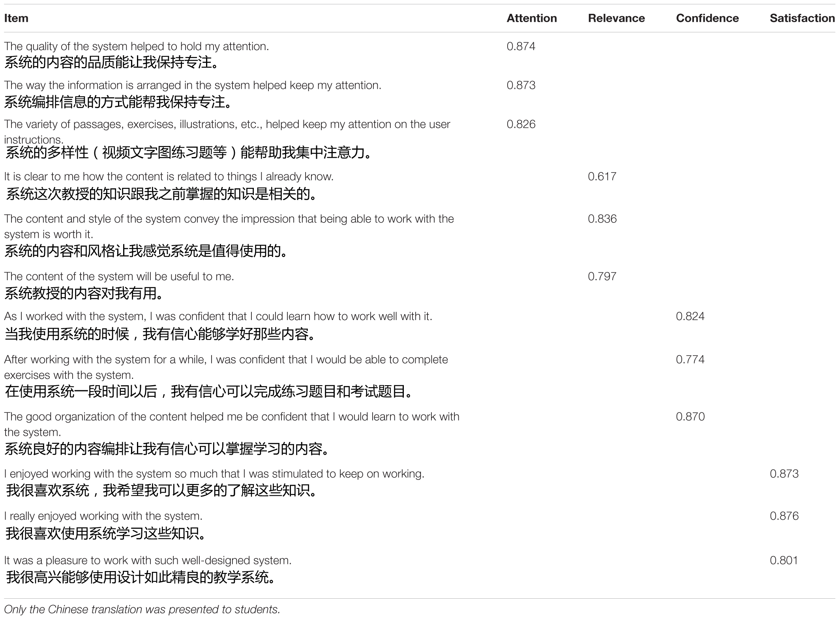The image size is (840, 620).
Task: Click 'The content of the system will be useful' sentence
Action: pyautogui.click(x=119, y=277)
